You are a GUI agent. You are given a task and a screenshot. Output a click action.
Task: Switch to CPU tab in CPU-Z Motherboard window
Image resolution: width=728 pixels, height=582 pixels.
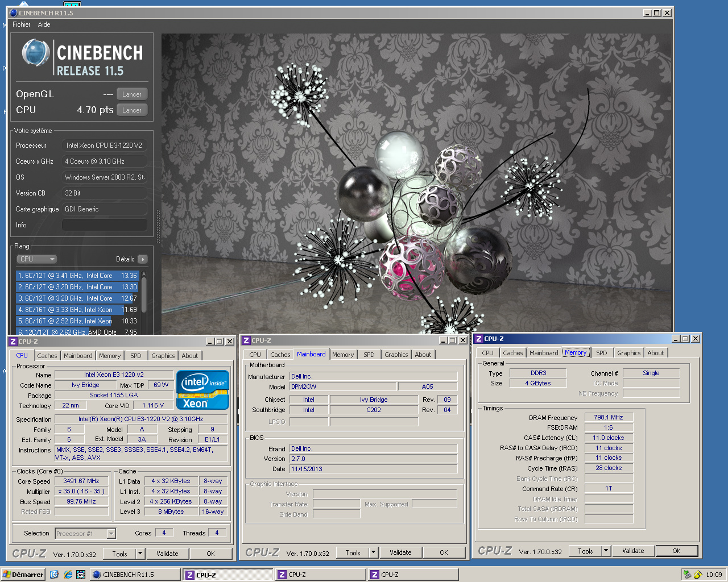[255, 355]
